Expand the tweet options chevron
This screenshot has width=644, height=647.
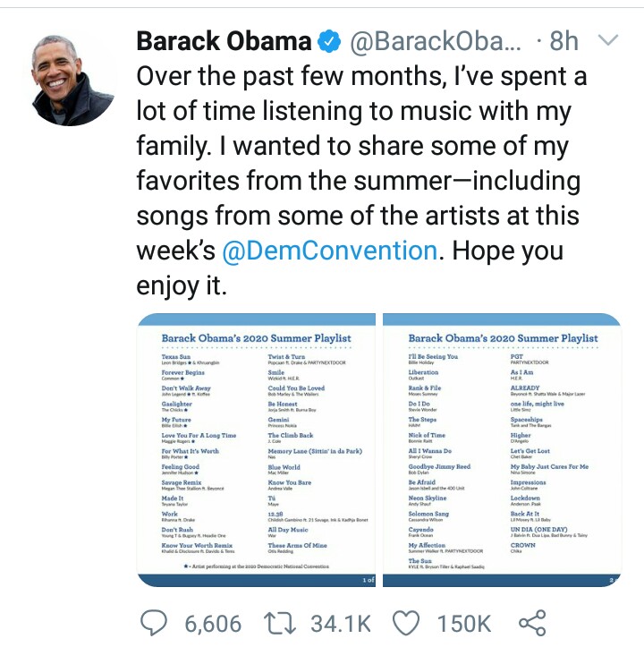tap(607, 41)
